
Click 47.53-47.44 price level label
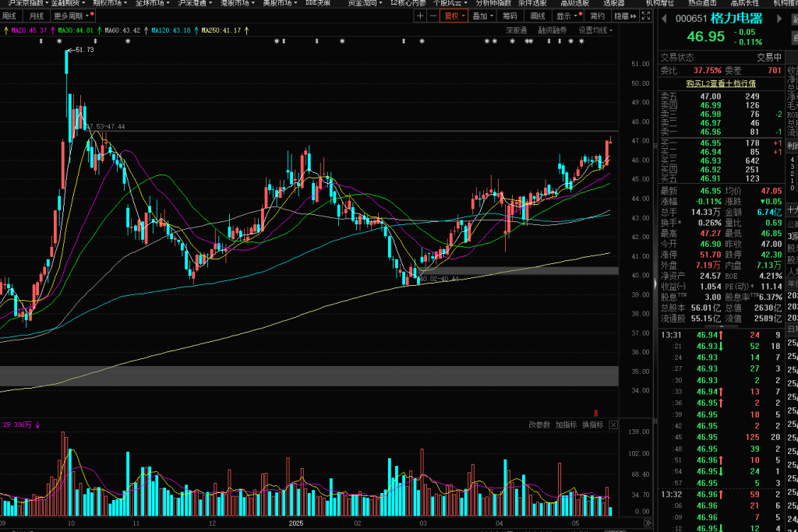pos(105,127)
